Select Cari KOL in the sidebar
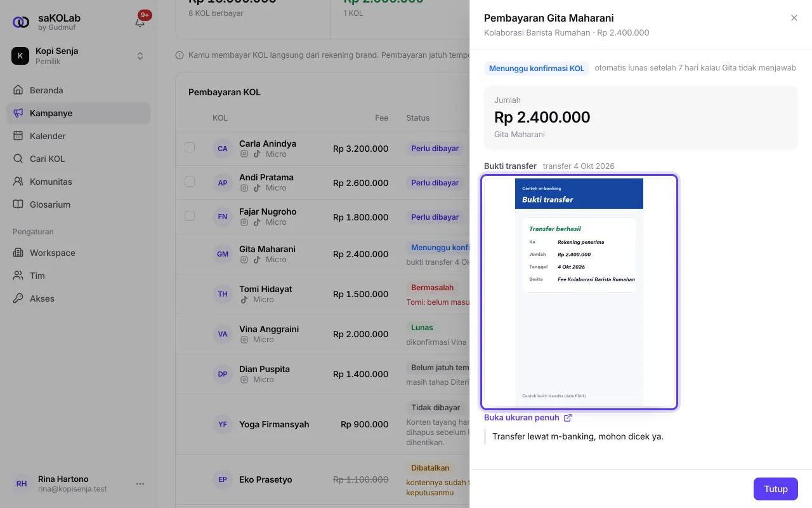812x508 pixels. click(x=79, y=159)
